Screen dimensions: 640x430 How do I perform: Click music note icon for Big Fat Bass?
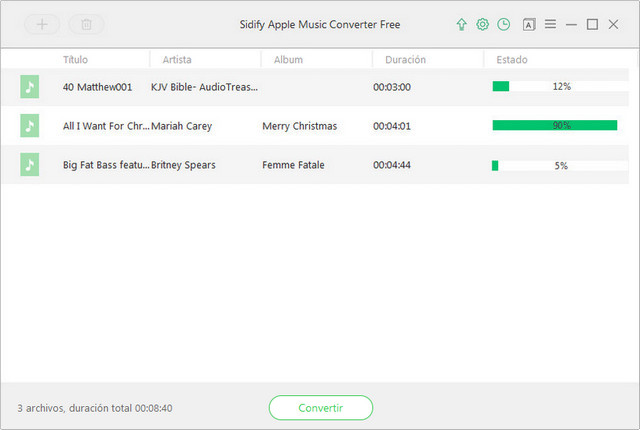(x=30, y=164)
